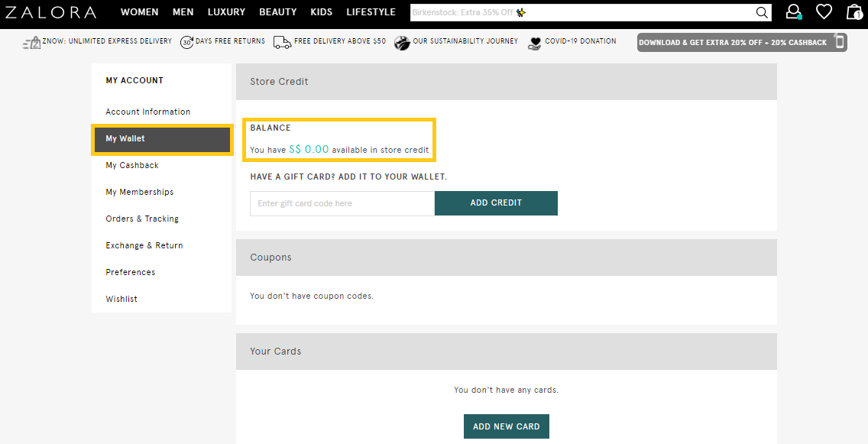Open the Preferences page

click(x=130, y=271)
